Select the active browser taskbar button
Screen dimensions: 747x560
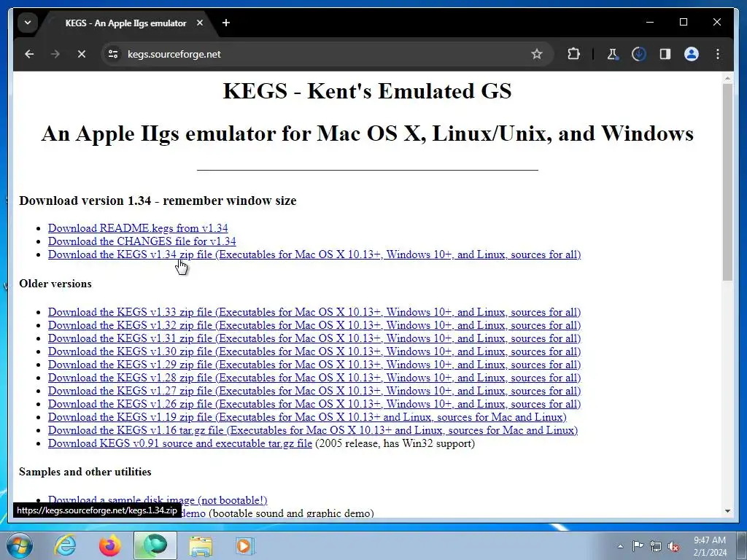[155, 545]
